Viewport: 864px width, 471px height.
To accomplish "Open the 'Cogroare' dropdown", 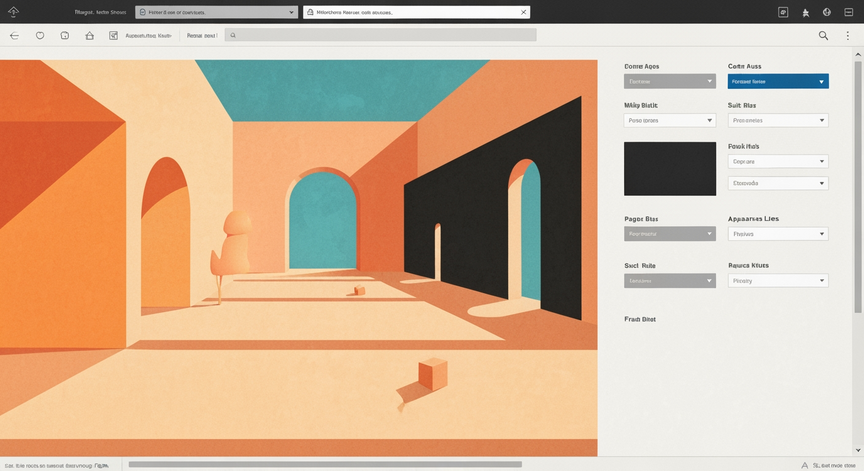I will click(778, 161).
